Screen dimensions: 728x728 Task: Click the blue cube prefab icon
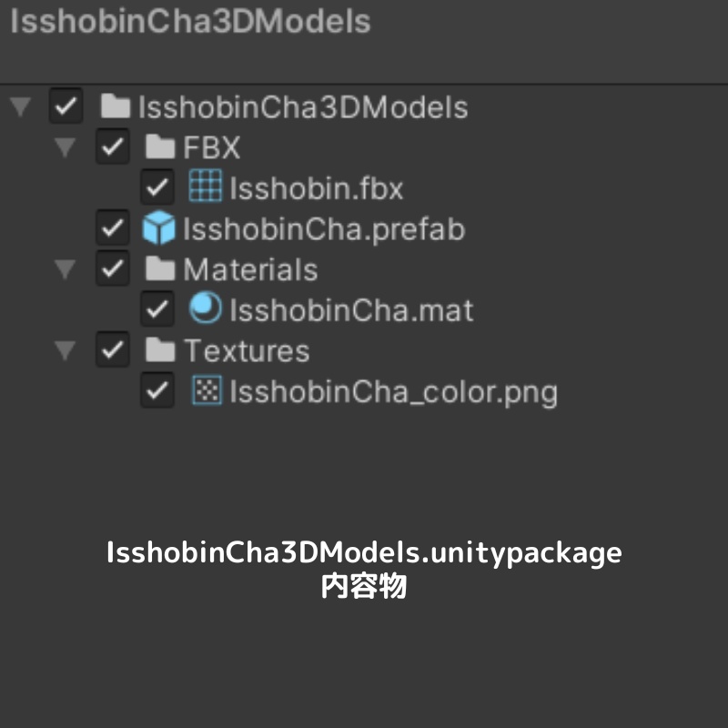(159, 228)
